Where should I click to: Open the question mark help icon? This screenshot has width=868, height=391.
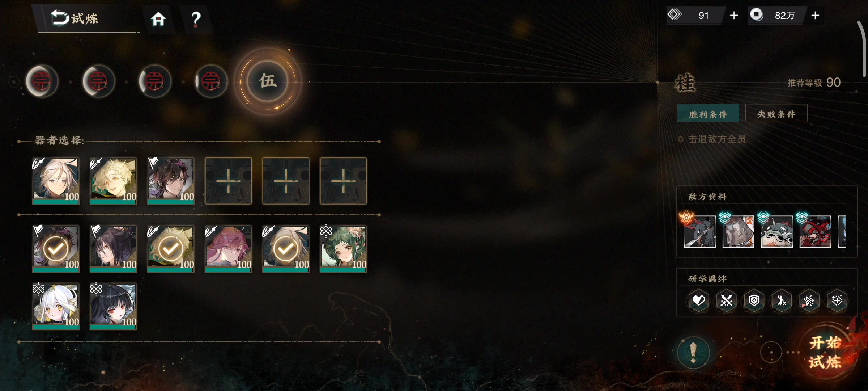(x=196, y=20)
